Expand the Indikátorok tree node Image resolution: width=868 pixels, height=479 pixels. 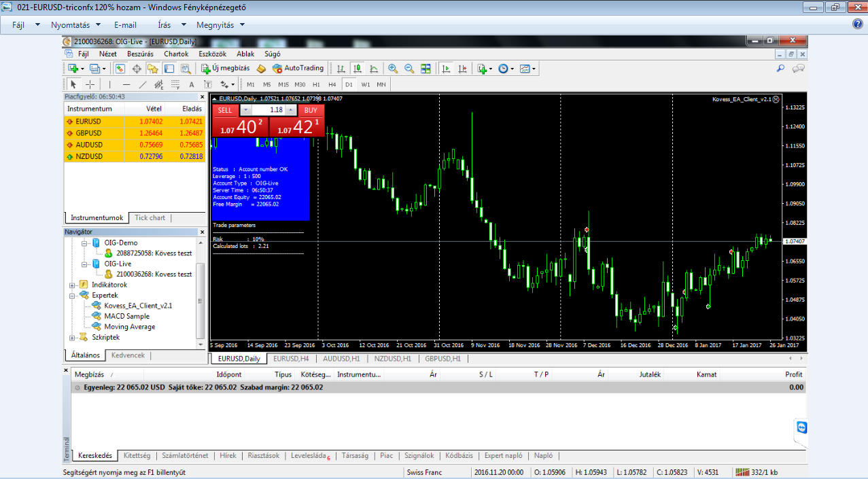click(73, 285)
